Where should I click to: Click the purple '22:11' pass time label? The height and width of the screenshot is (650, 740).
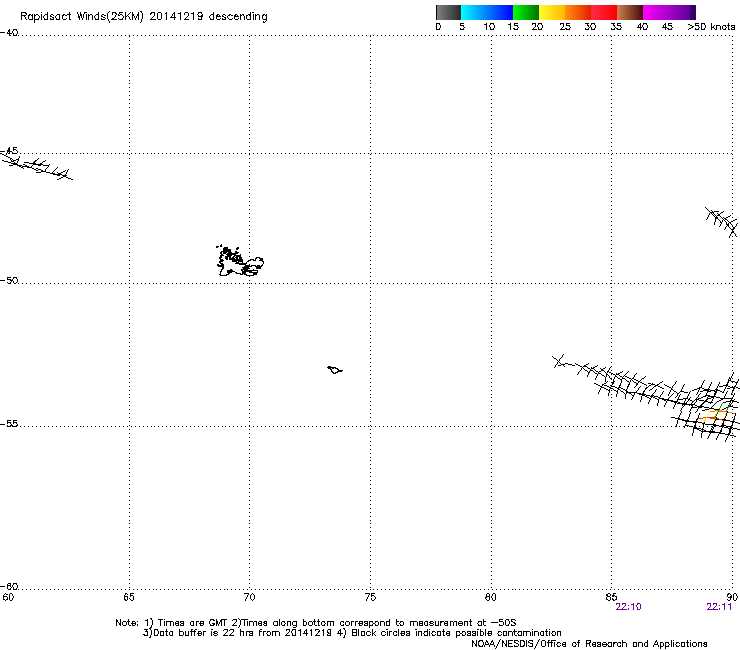coord(719,607)
